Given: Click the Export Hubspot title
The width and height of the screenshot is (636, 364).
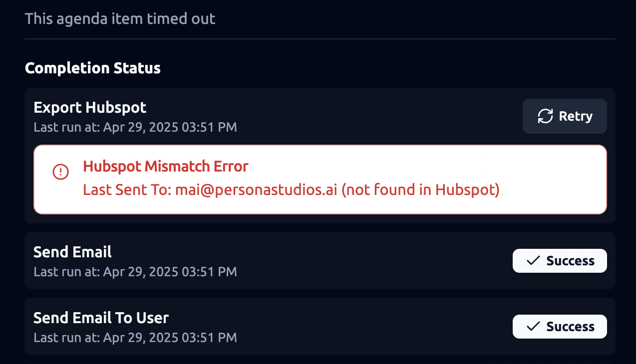Looking at the screenshot, I should click(90, 108).
